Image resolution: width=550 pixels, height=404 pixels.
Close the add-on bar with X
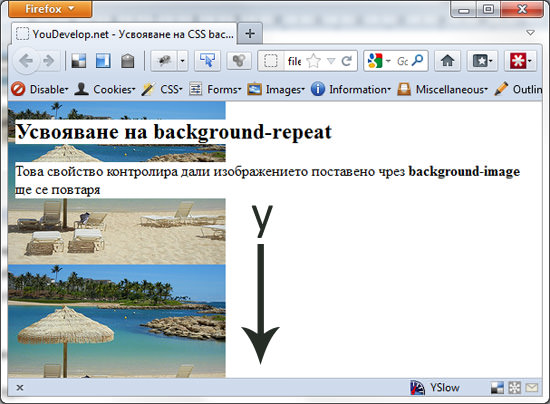point(20,388)
